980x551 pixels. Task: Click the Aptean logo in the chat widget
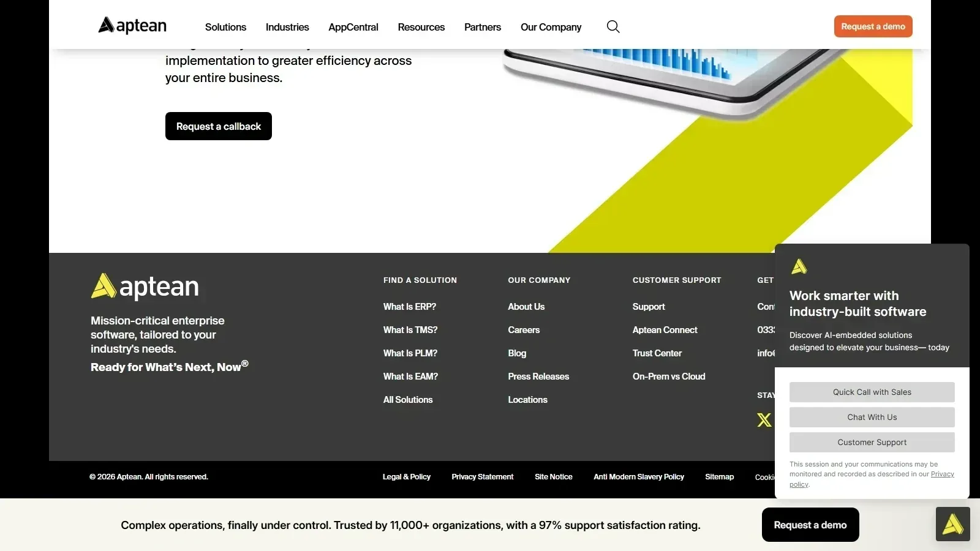click(x=799, y=266)
